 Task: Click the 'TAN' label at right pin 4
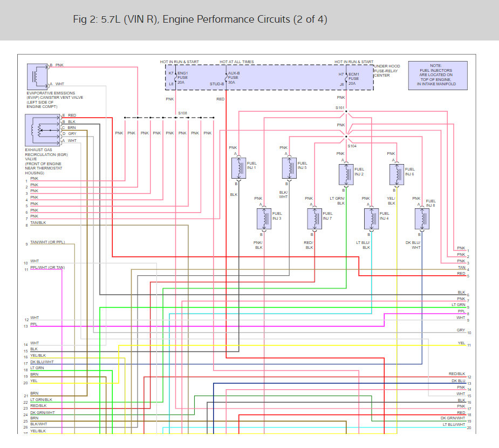tap(461, 268)
